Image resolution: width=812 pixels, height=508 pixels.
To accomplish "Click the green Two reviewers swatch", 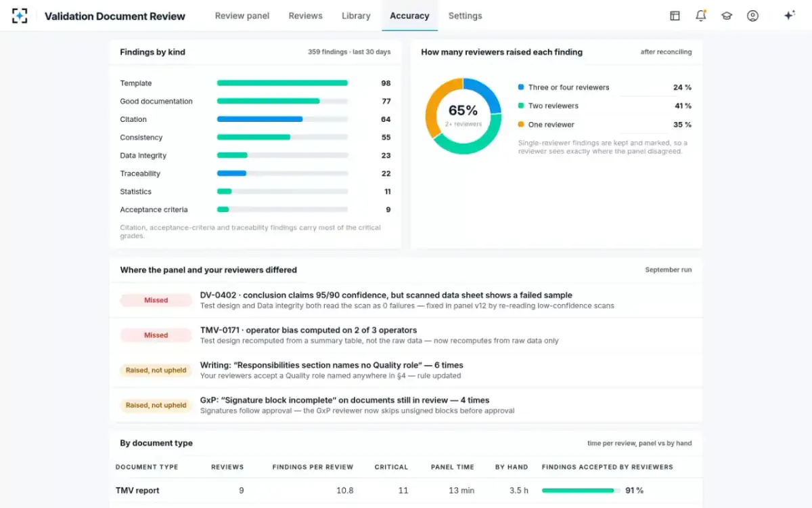I will 521,106.
